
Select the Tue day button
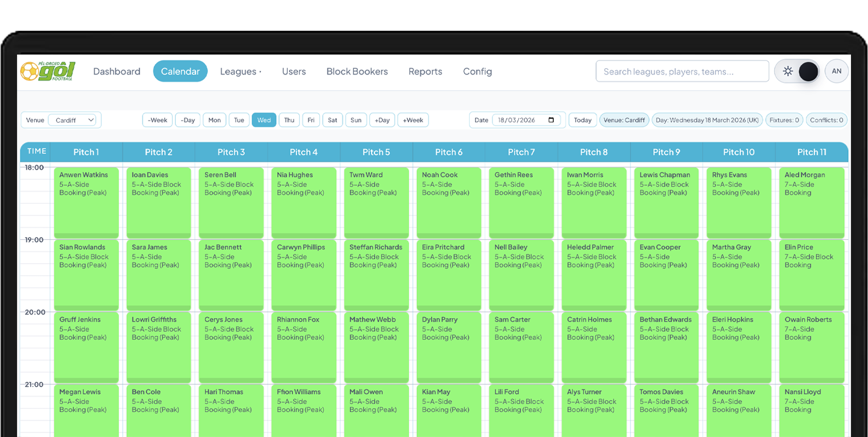point(239,120)
